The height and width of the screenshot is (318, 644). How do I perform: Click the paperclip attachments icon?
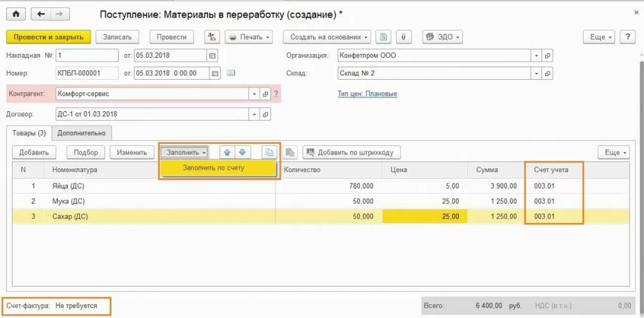(404, 37)
